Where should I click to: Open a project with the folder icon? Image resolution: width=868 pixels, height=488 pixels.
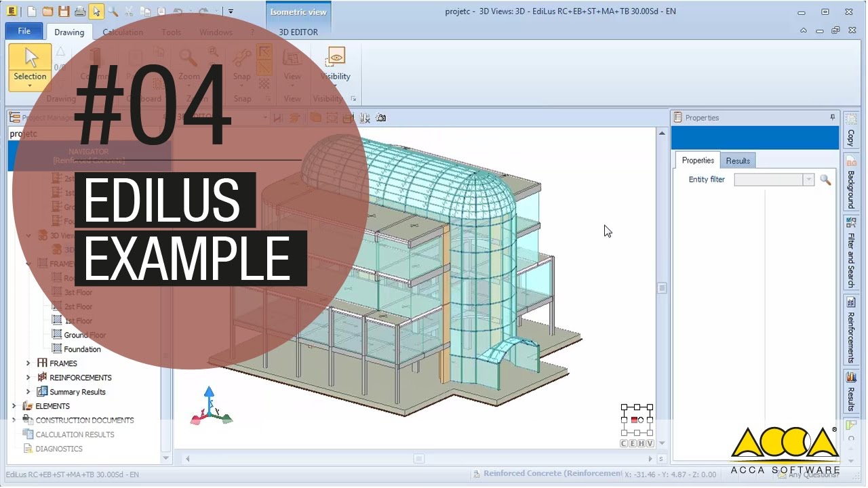tap(47, 12)
